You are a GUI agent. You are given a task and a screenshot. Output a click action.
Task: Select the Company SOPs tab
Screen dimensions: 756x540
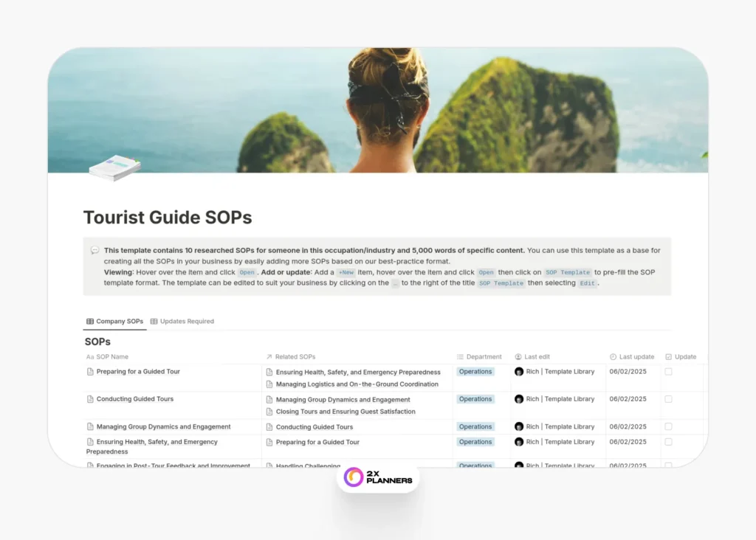(115, 321)
